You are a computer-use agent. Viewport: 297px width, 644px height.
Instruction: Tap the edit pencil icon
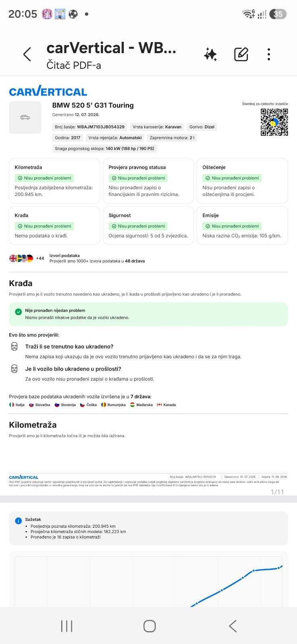tap(241, 54)
